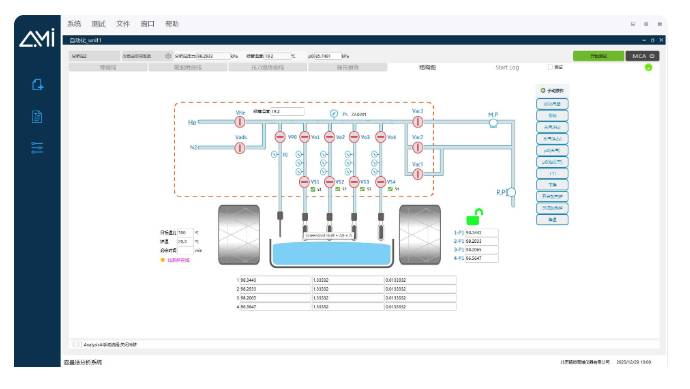Toggle the VHe helium inlet valve
The width and height of the screenshot is (690, 389).
pyautogui.click(x=240, y=121)
